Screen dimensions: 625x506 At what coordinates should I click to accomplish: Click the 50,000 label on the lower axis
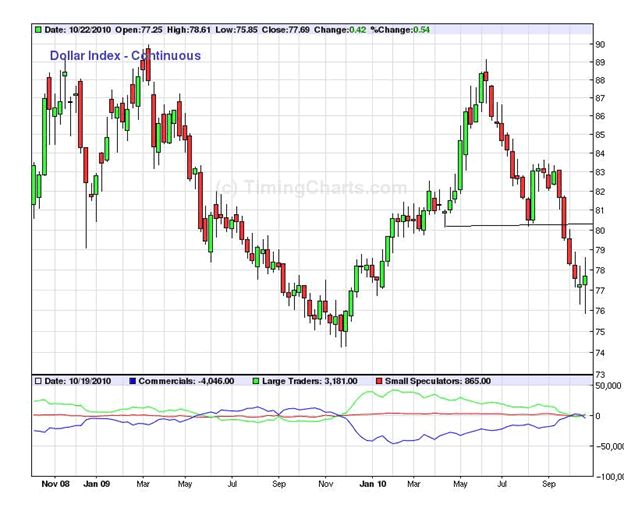pos(607,385)
